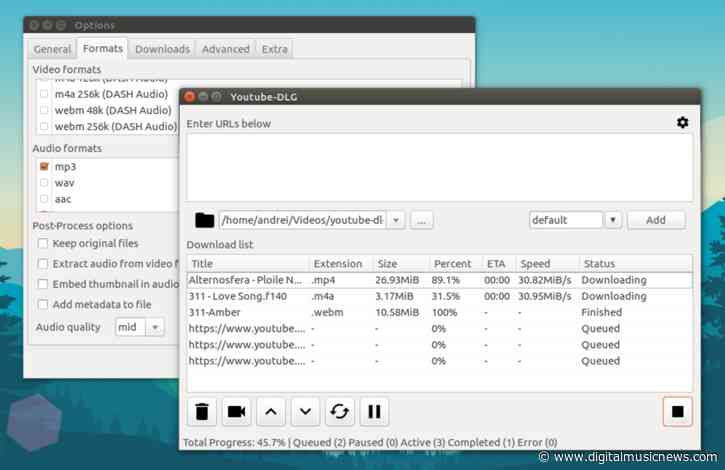Screen dimensions: 725x470
Task: Click the URL entry text area
Action: 440,167
